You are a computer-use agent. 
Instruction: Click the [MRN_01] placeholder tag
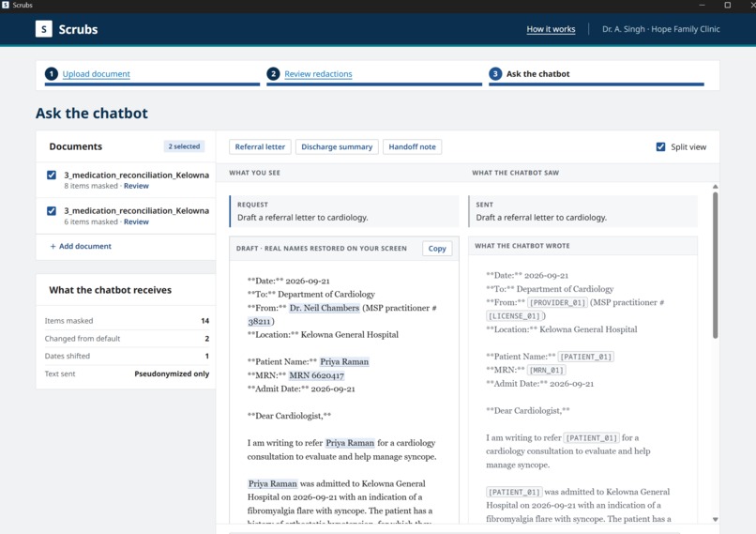tap(546, 370)
